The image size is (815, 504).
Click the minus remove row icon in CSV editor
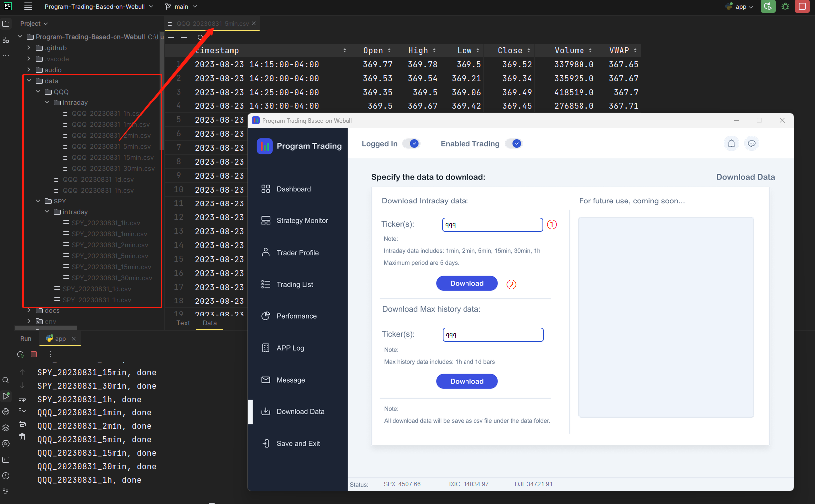[x=184, y=37]
